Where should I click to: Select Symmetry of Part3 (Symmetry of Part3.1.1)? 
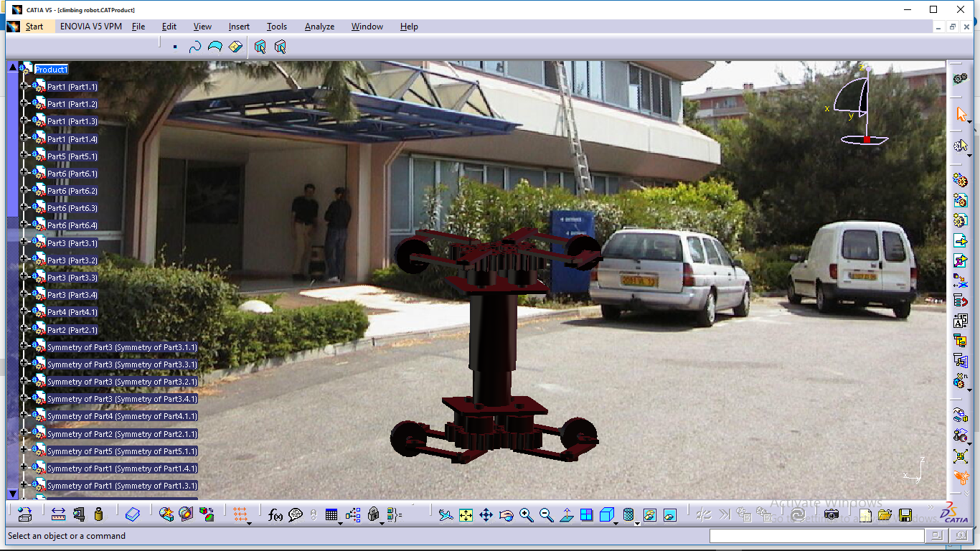pos(122,347)
